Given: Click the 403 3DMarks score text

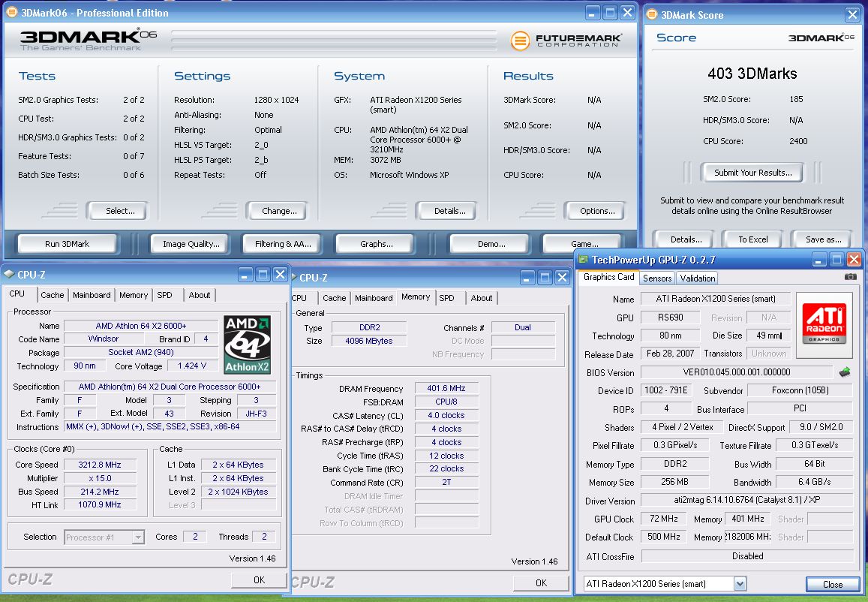Looking at the screenshot, I should tap(752, 74).
